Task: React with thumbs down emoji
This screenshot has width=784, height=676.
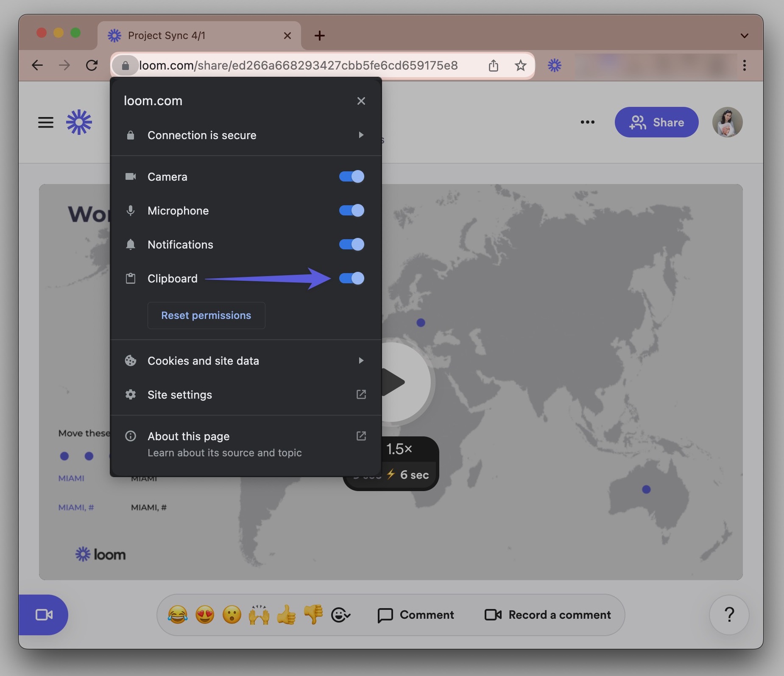Action: tap(313, 615)
